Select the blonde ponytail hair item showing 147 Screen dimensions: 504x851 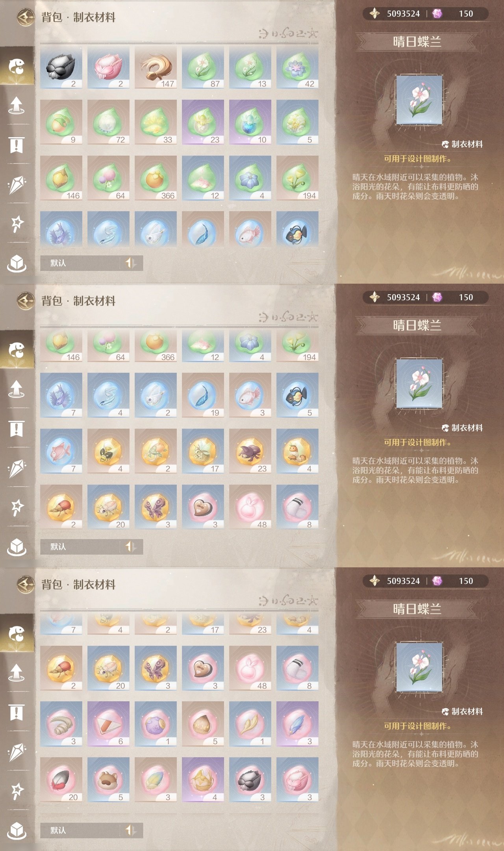coord(156,67)
